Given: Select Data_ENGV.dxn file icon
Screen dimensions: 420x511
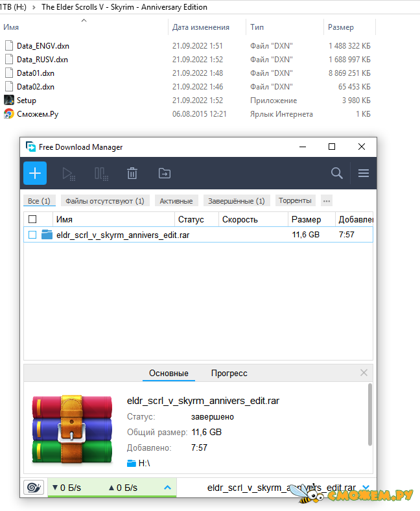Looking at the screenshot, I should tap(9, 45).
